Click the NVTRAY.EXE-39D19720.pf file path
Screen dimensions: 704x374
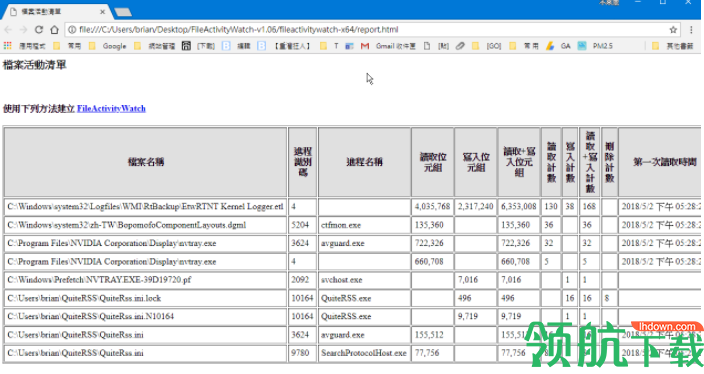[99, 280]
